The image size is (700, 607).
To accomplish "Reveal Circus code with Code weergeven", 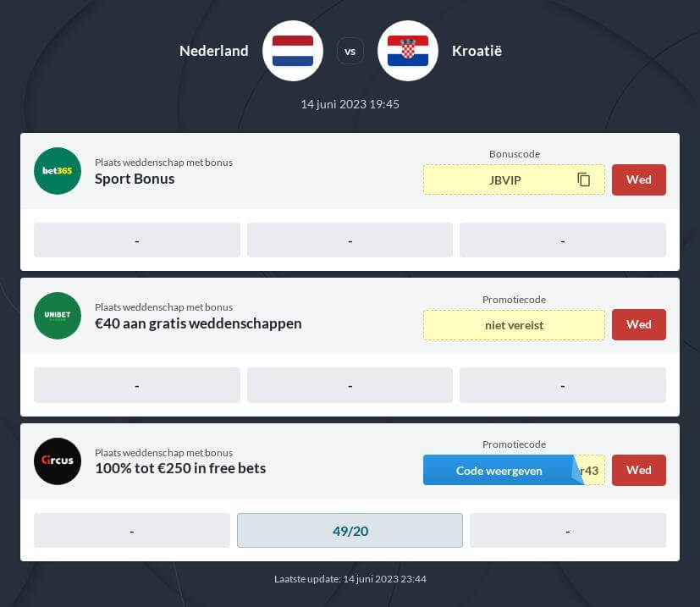I will coord(499,471).
